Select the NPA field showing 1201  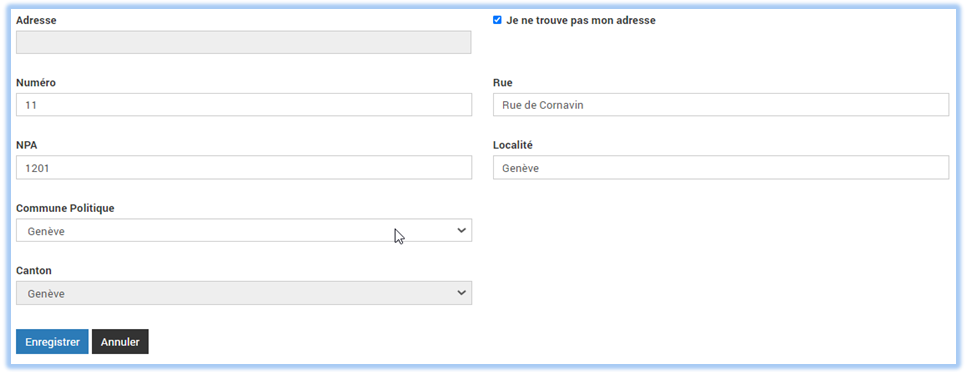tap(244, 168)
